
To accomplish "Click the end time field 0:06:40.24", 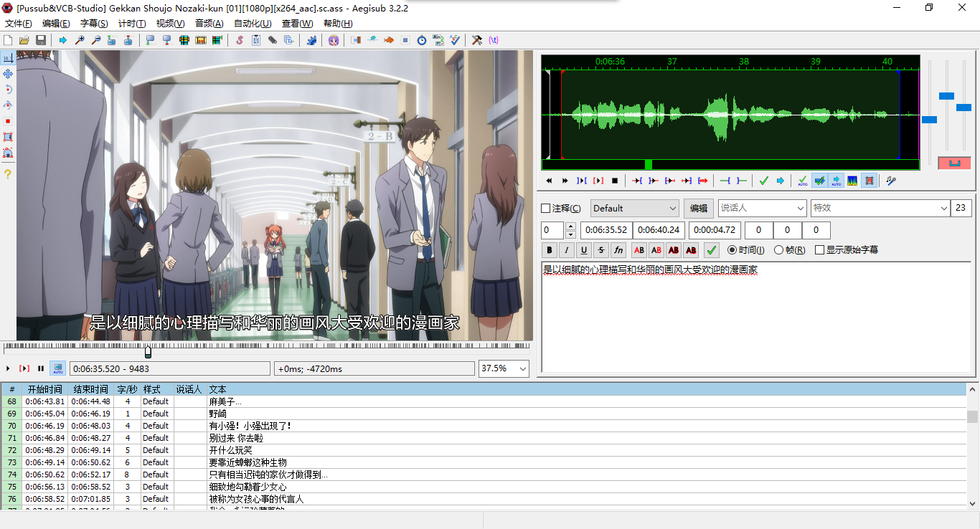I will [x=659, y=230].
